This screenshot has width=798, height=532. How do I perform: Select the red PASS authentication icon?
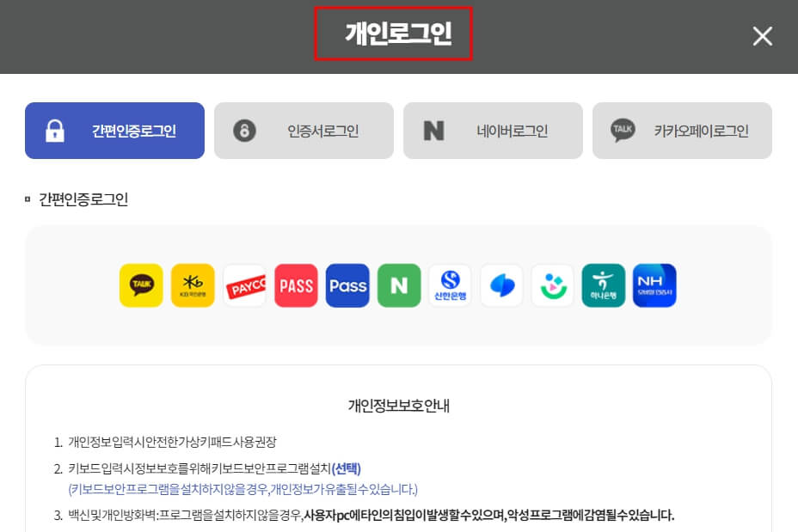click(x=296, y=284)
